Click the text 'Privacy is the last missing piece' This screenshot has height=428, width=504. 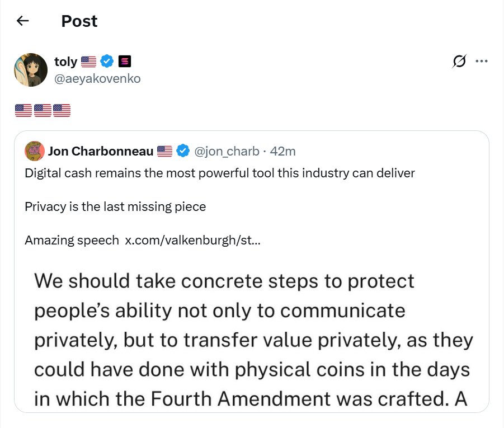[x=115, y=207]
